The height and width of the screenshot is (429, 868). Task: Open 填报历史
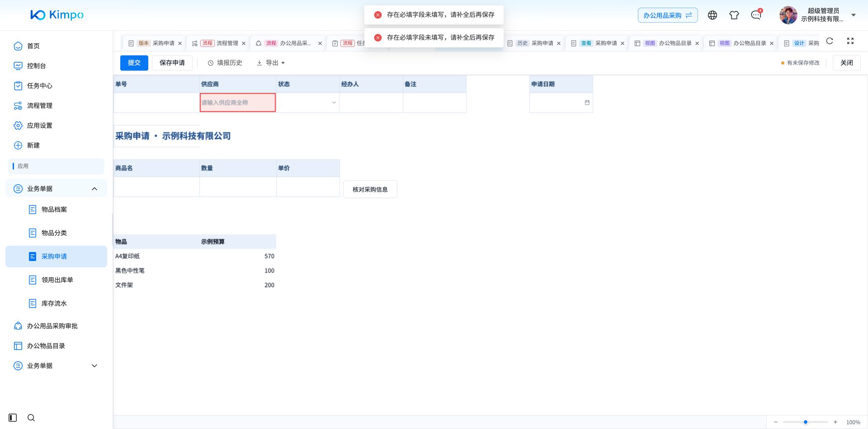click(x=225, y=63)
